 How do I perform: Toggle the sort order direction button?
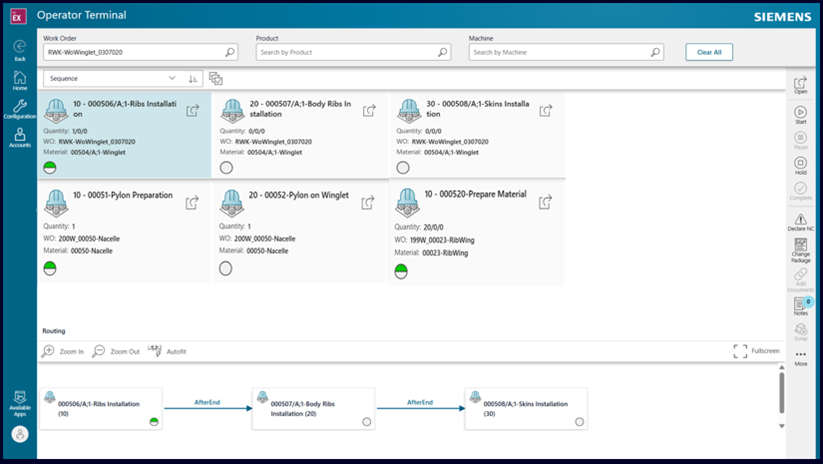[x=193, y=78]
